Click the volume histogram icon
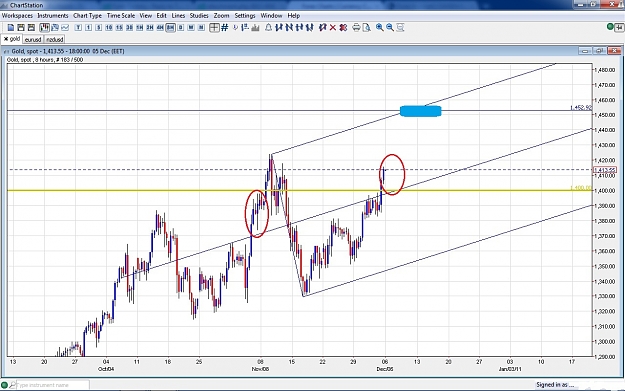The width and height of the screenshot is (625, 391). (256, 28)
